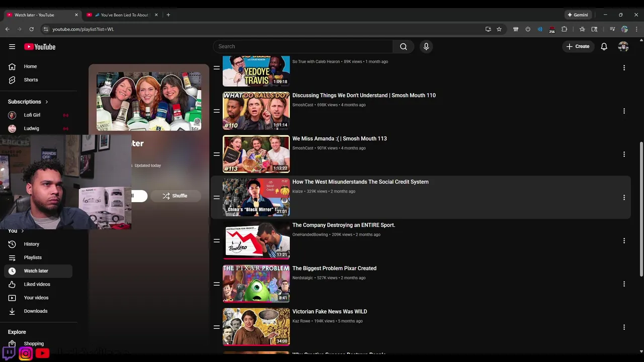Open Chrome extensions puzzle icon
The height and width of the screenshot is (362, 644).
564,29
